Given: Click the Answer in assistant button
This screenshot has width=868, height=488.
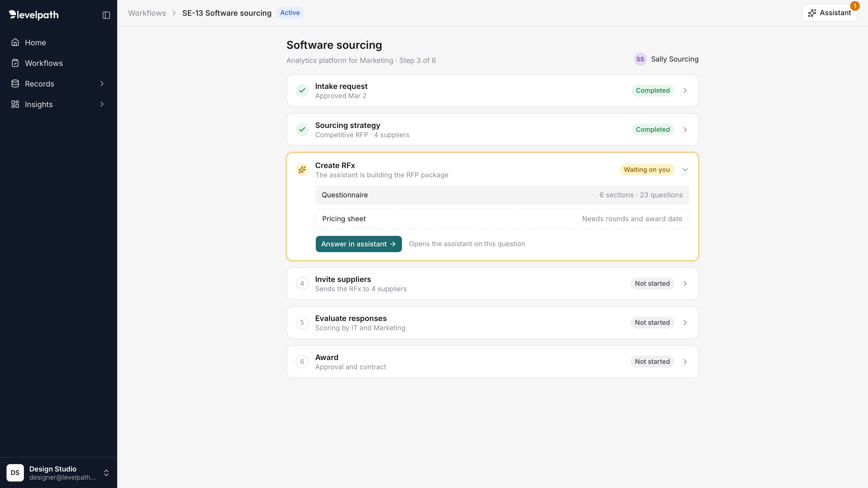Looking at the screenshot, I should pyautogui.click(x=359, y=244).
